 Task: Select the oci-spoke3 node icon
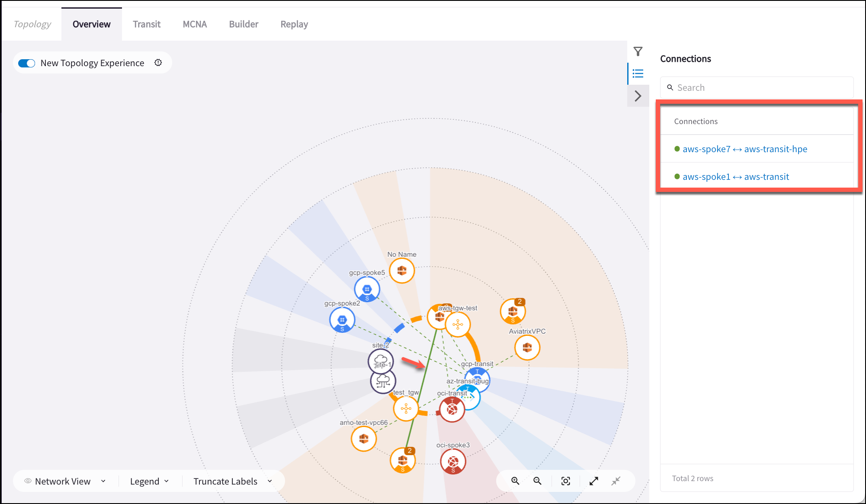click(453, 461)
